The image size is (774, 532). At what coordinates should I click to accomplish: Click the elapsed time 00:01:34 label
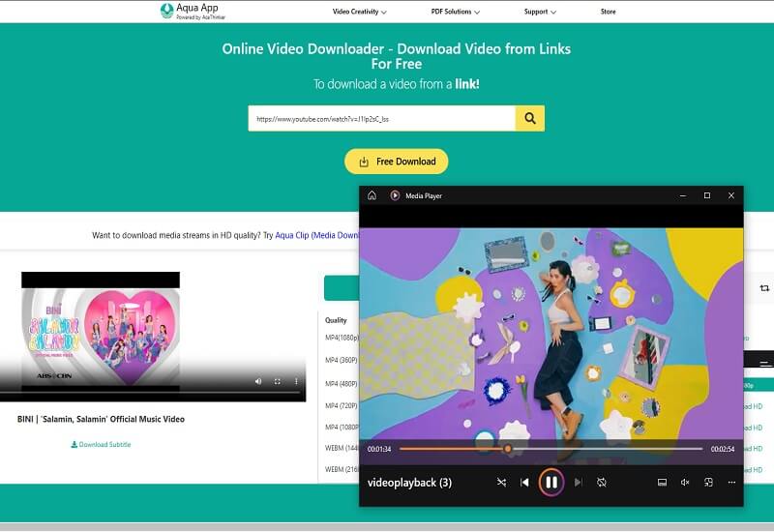tap(379, 449)
